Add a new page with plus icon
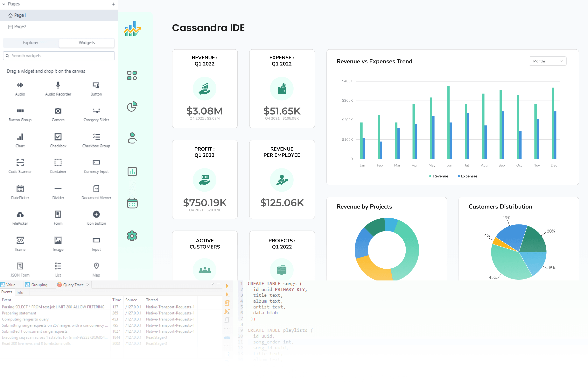Image resolution: width=588 pixels, height=382 pixels. (113, 4)
